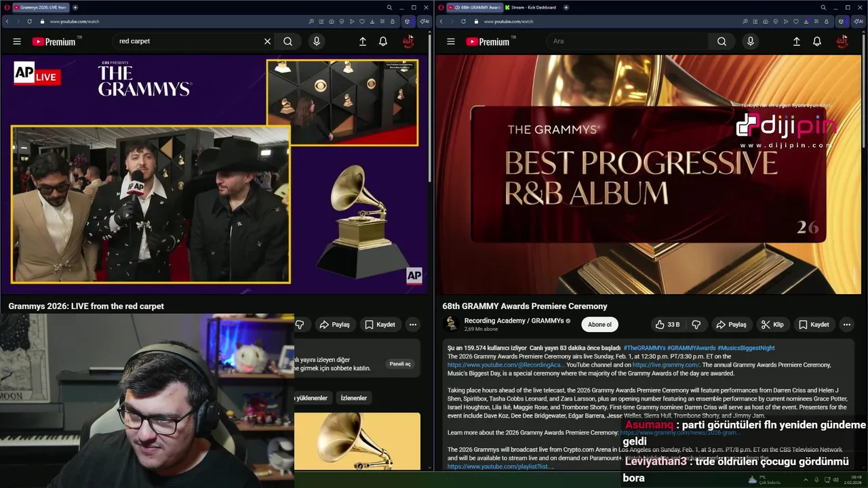Open tab search in right Opera title bar
Viewport: 868px width, 488px height.
pyautogui.click(x=823, y=7)
